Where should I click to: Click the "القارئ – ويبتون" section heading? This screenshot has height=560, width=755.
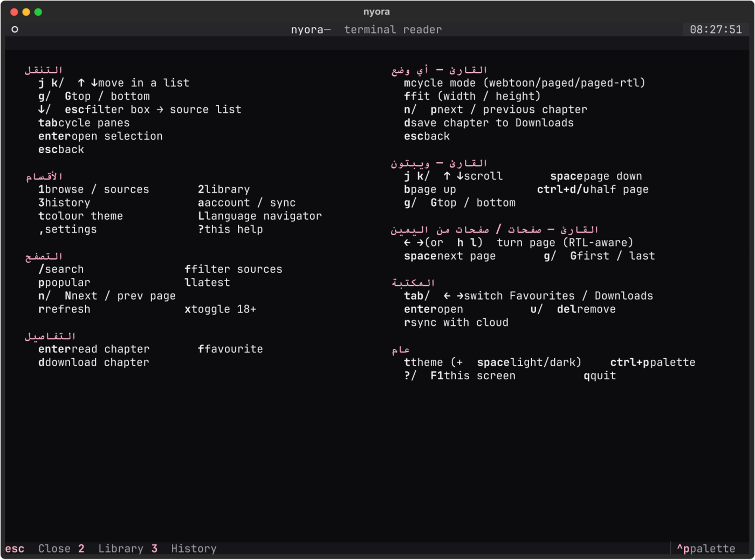pyautogui.click(x=439, y=163)
